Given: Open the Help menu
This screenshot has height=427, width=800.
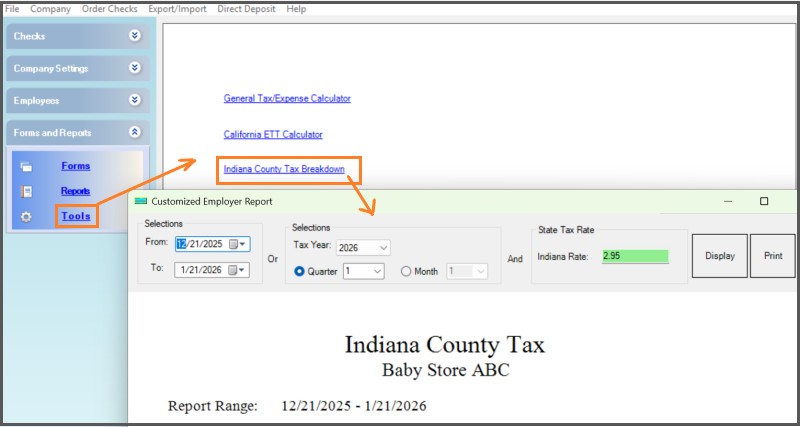Looking at the screenshot, I should tap(296, 9).
